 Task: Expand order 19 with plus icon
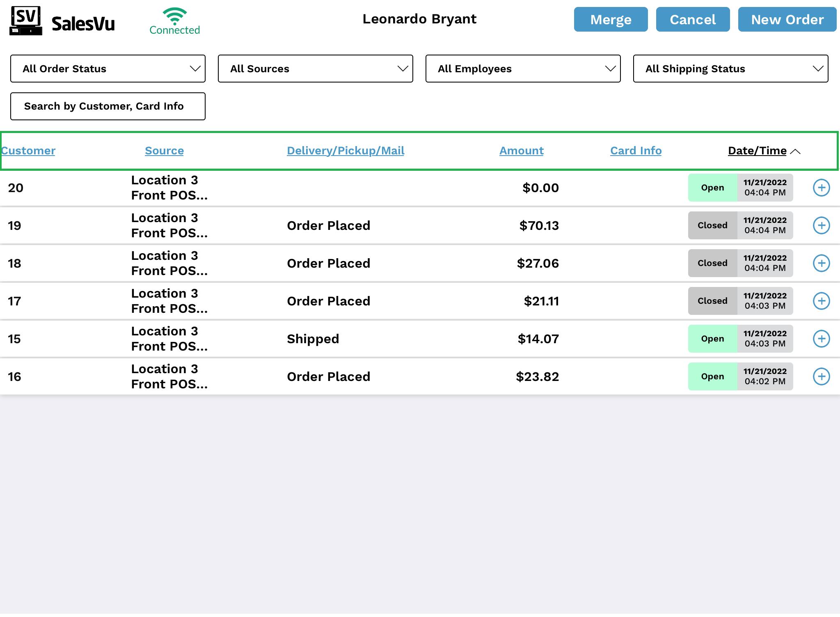click(821, 225)
